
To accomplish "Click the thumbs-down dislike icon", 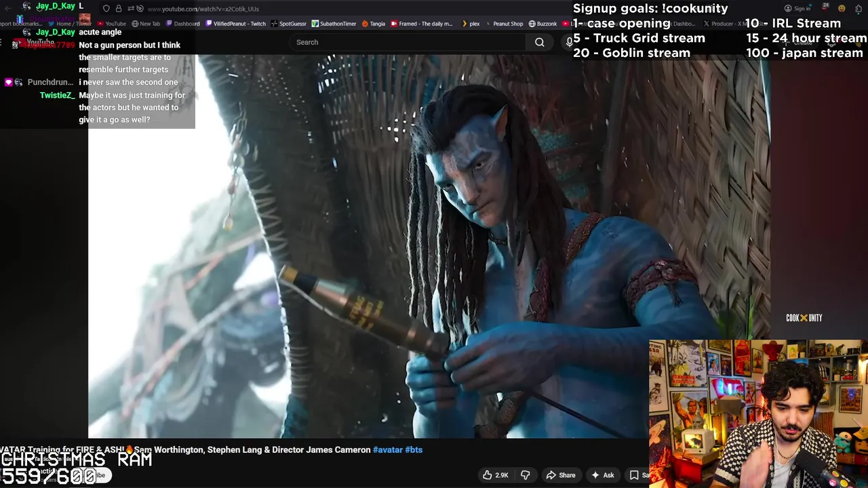I will point(525,475).
